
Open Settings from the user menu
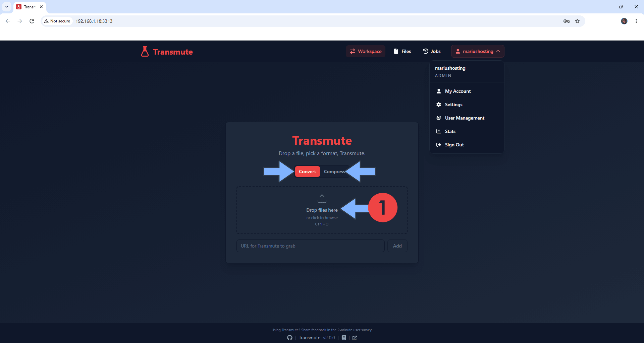point(467,105)
